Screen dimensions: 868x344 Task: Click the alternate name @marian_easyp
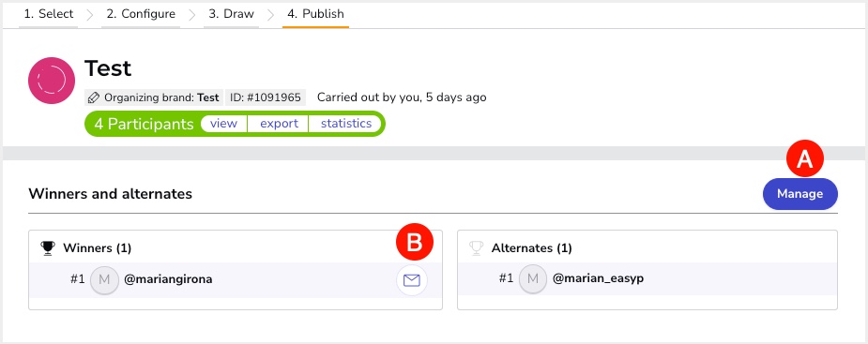click(598, 278)
